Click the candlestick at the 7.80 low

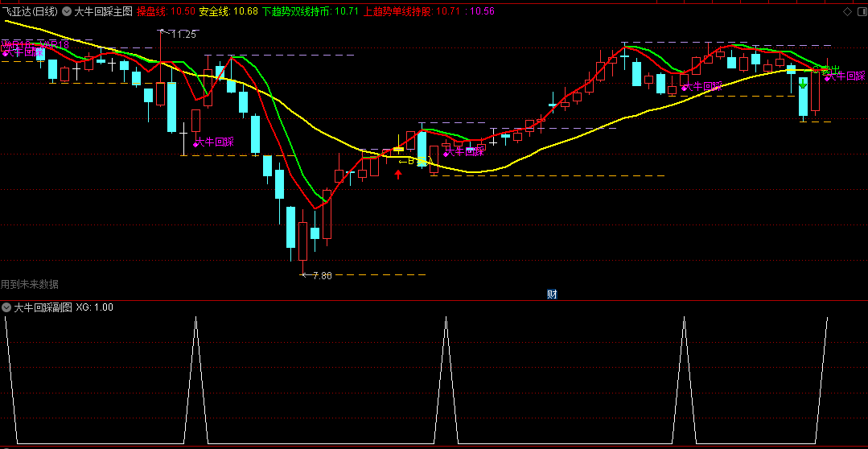pos(302,241)
